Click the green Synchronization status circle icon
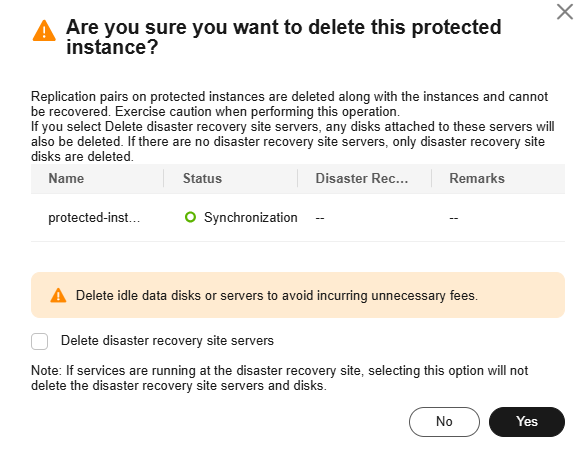 [x=190, y=217]
